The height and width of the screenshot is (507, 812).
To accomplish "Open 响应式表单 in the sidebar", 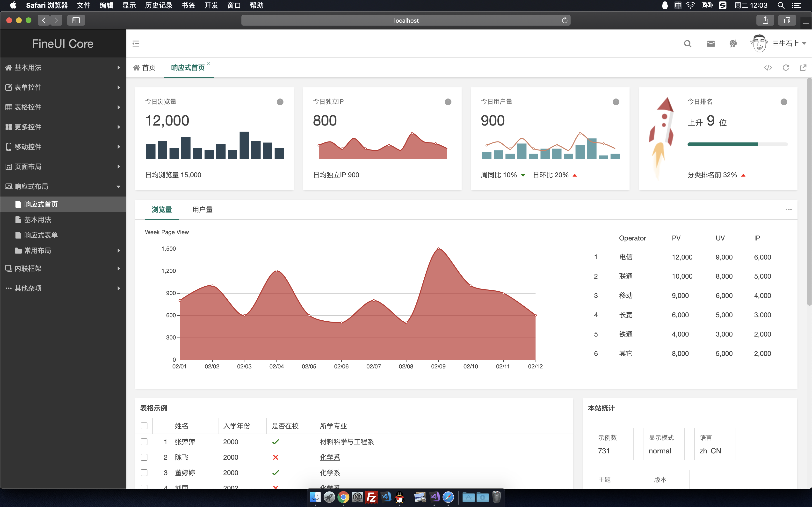I will pos(41,235).
